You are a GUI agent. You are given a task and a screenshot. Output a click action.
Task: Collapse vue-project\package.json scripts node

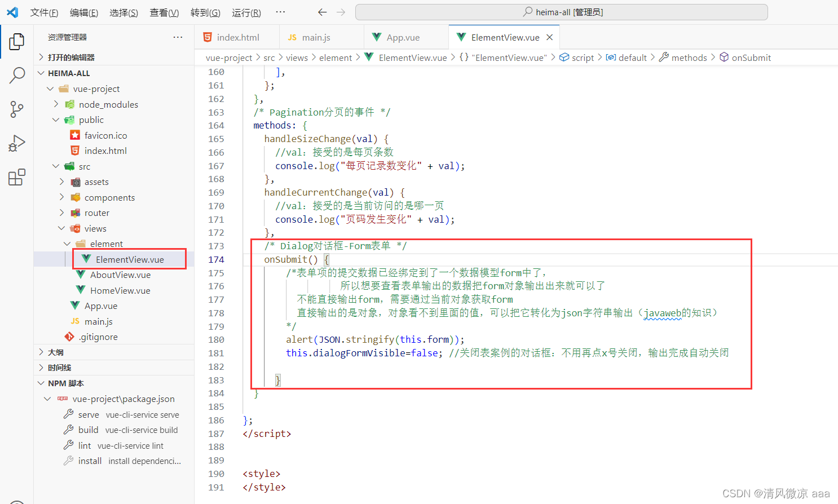coord(123,399)
